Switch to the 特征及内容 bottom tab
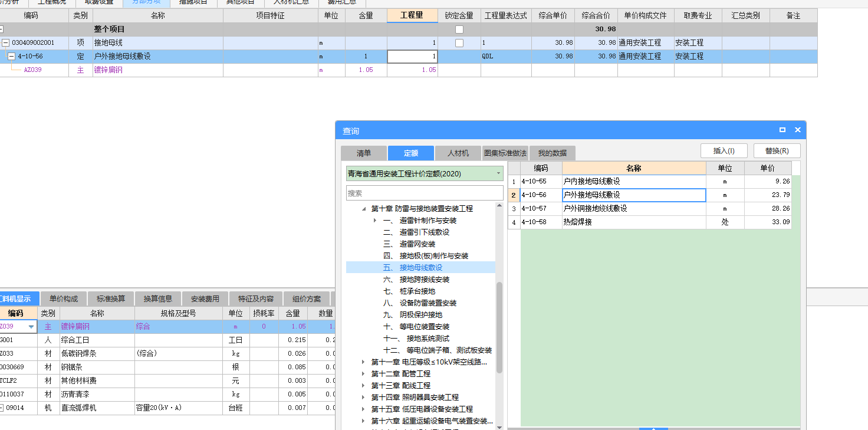 (x=256, y=298)
